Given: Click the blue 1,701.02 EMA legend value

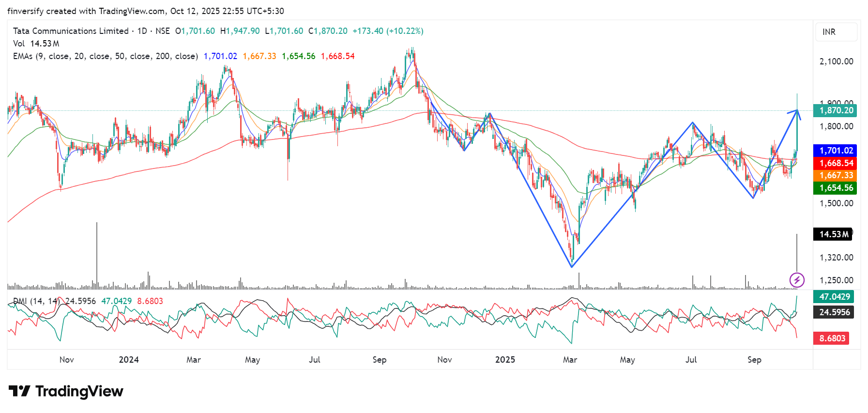Looking at the screenshot, I should [x=220, y=56].
